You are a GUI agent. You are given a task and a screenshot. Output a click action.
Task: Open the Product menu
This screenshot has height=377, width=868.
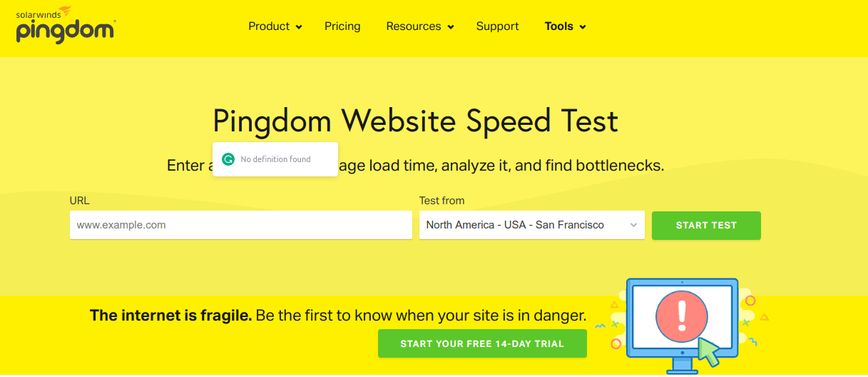tap(269, 26)
